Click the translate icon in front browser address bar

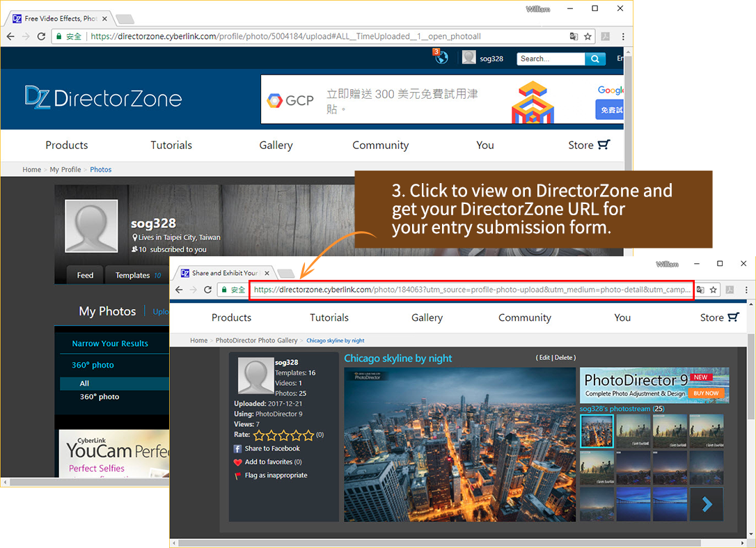(701, 290)
